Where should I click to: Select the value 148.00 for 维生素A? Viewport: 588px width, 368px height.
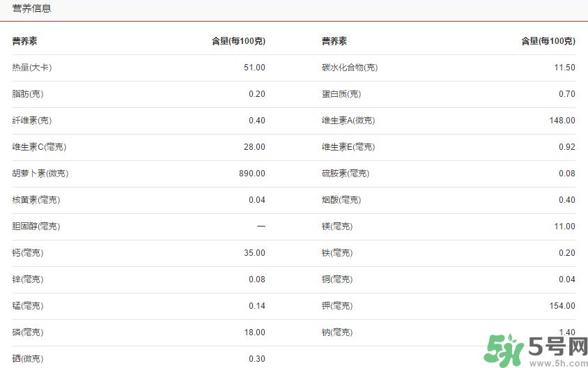coord(562,121)
